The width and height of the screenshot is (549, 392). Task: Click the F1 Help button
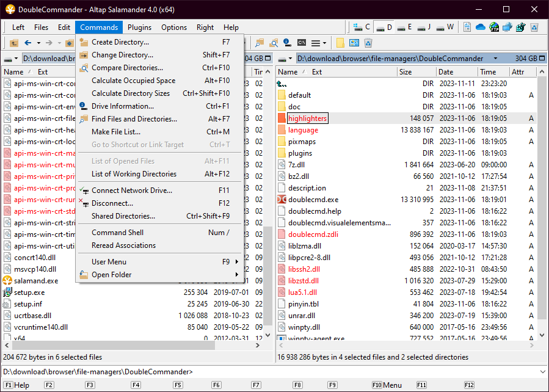17,385
